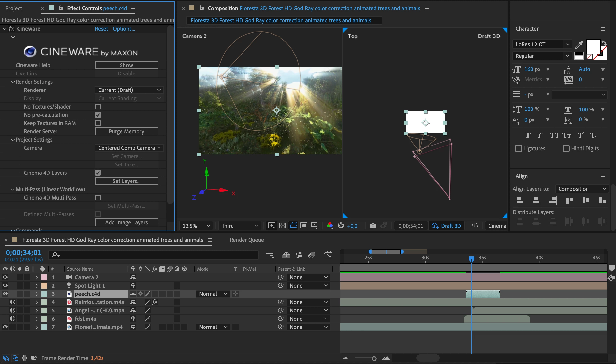Expand the Camera 2 layer properties
This screenshot has width=616, height=364.
tap(37, 277)
